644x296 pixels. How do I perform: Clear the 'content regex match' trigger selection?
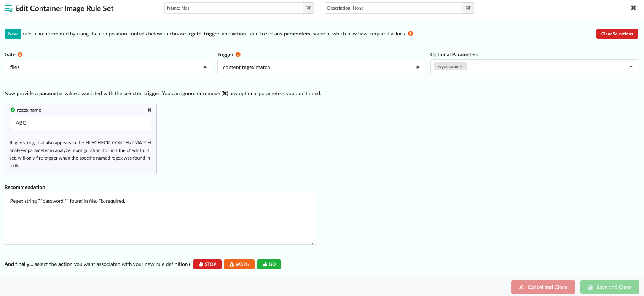[x=418, y=67]
